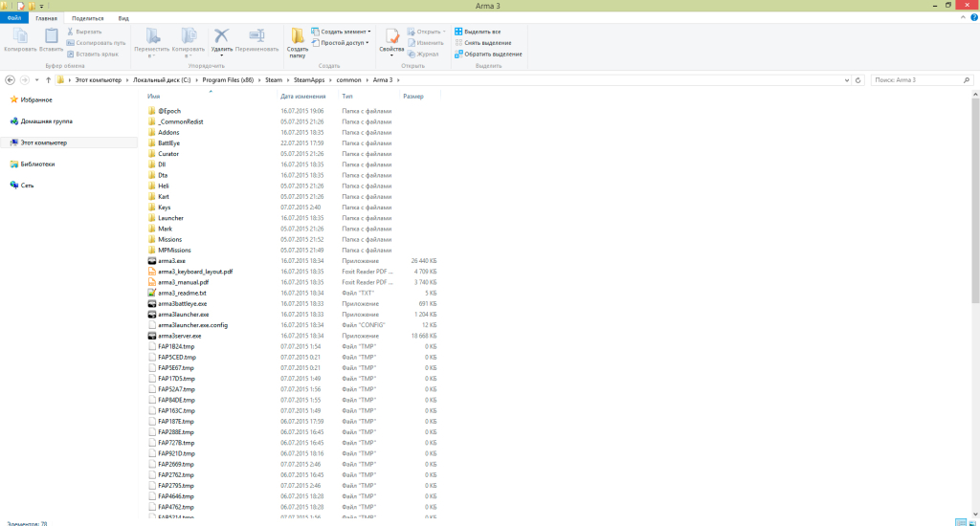Click Вставить ярлык in ribbon
Image resolution: width=980 pixels, height=526 pixels.
pyautogui.click(x=93, y=54)
